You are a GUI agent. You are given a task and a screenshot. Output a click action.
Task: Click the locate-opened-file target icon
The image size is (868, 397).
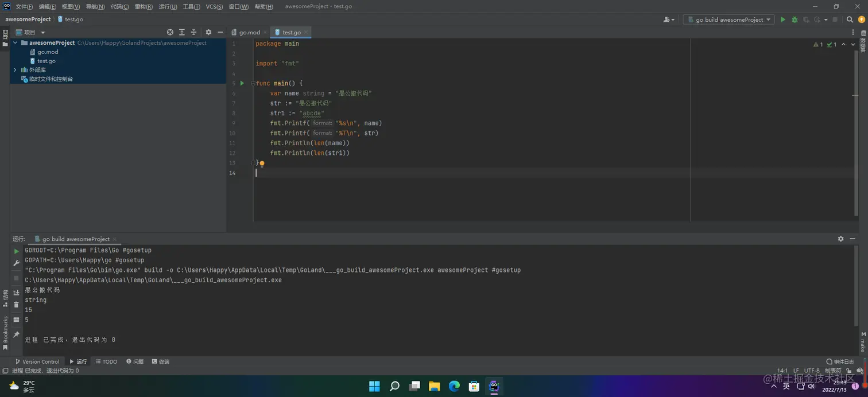coord(170,32)
